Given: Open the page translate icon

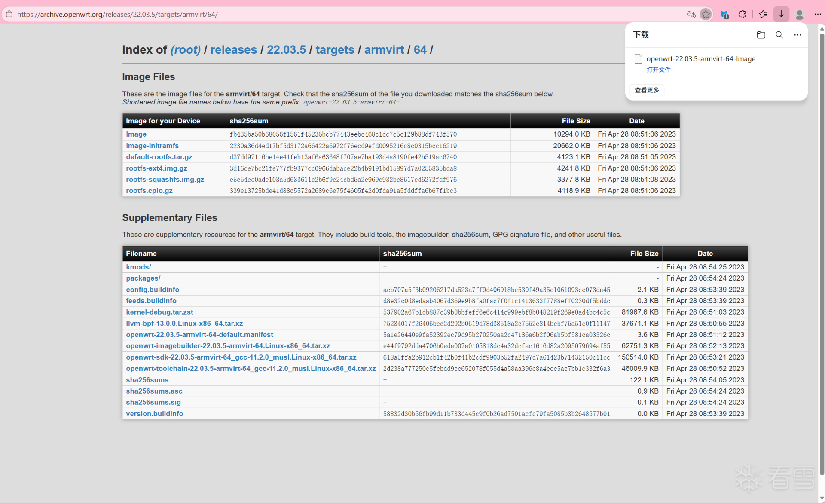Looking at the screenshot, I should coord(691,14).
